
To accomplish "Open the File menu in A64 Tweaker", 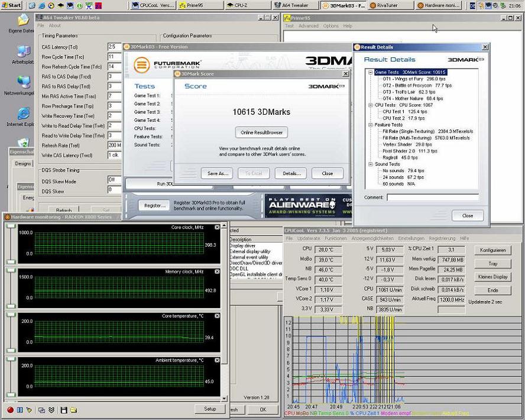I will coord(41,25).
